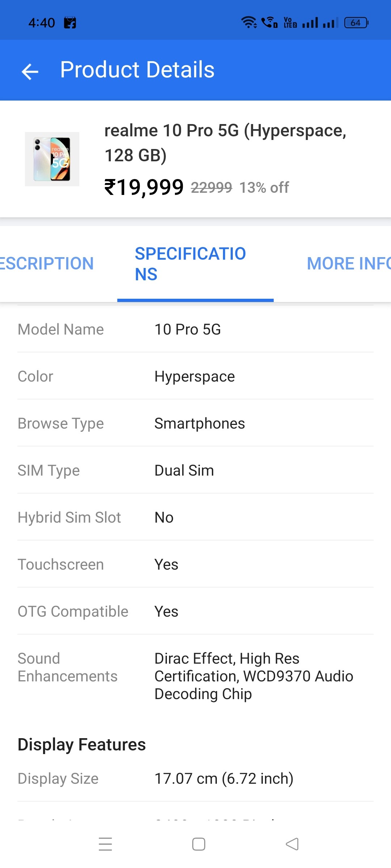Tap the notification icon next to the clock

[x=70, y=22]
